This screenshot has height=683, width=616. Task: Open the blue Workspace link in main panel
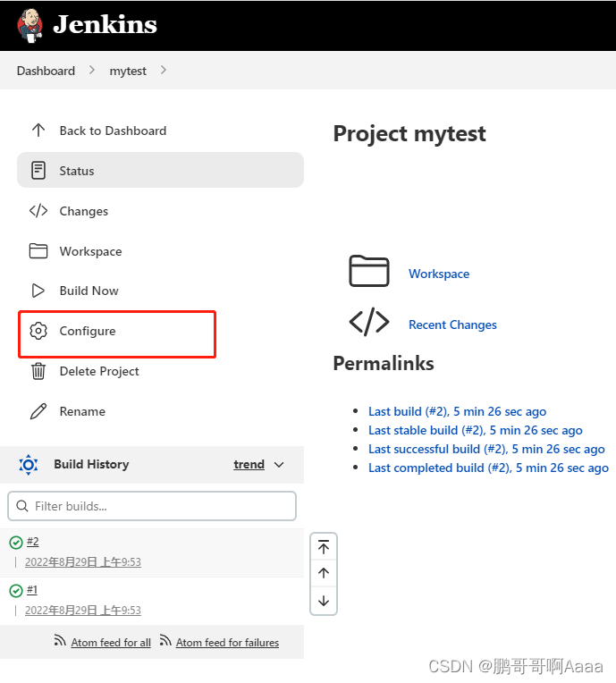(439, 274)
